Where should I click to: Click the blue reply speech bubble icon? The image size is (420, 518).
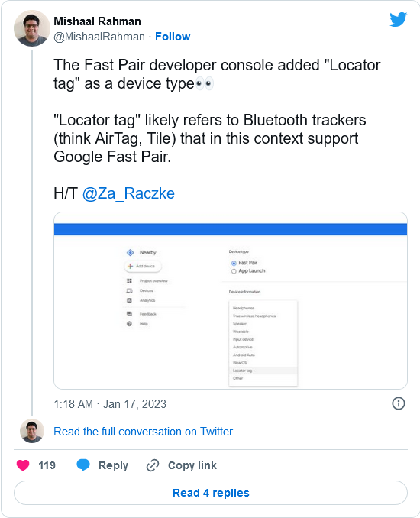point(83,465)
